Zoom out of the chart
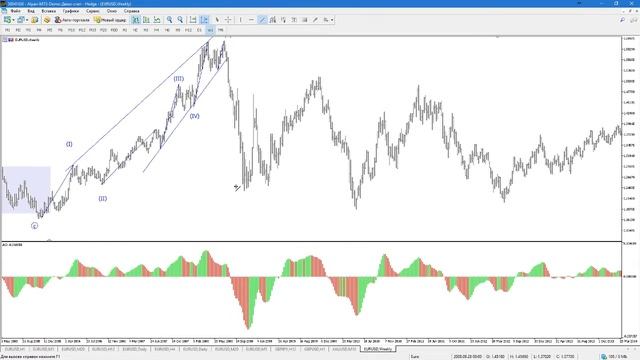The width and height of the screenshot is (640, 360). pyautogui.click(x=180, y=20)
